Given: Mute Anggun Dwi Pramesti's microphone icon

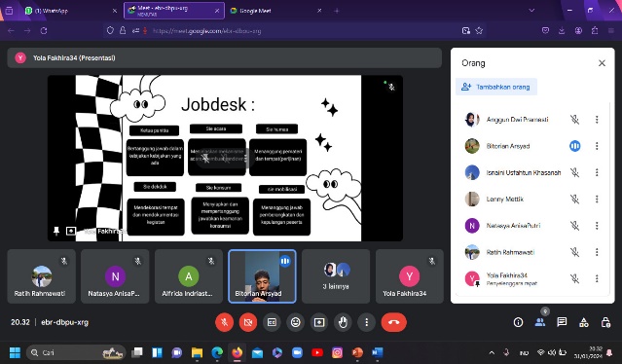Looking at the screenshot, I should point(574,120).
